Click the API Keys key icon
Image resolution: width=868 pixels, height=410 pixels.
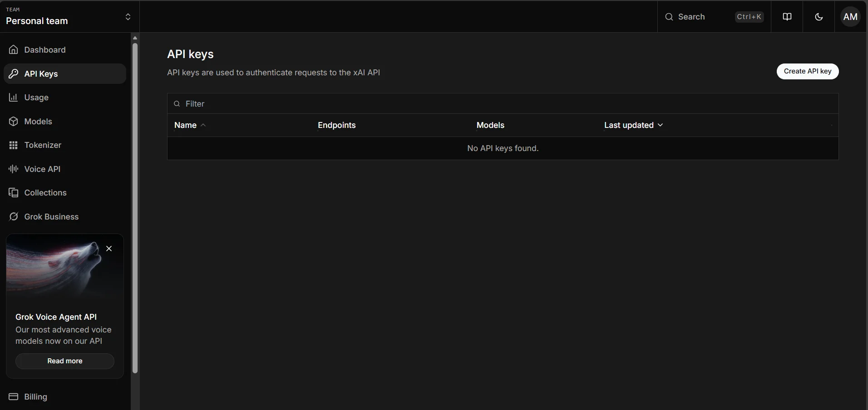pyautogui.click(x=14, y=74)
